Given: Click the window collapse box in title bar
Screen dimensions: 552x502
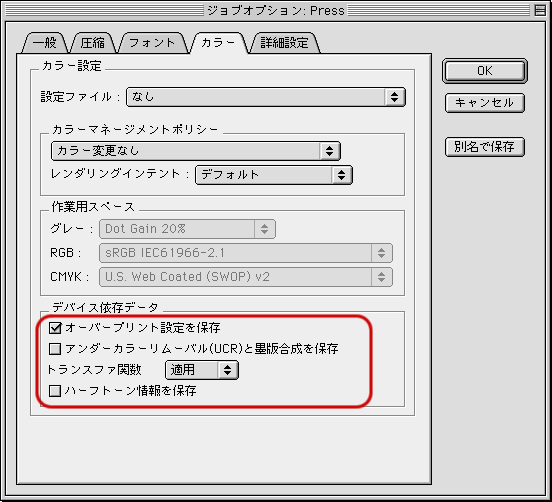Looking at the screenshot, I should pos(540,10).
